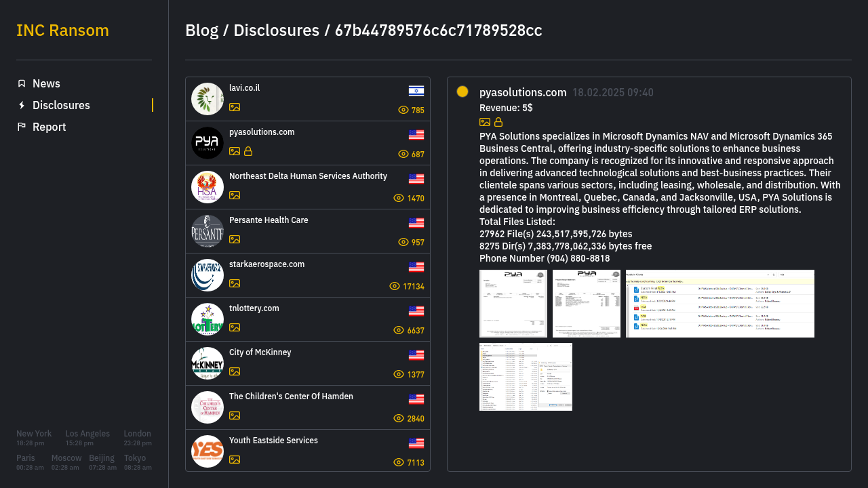This screenshot has width=868, height=488.
Task: Click the McKinney logo avatar
Action: [208, 363]
